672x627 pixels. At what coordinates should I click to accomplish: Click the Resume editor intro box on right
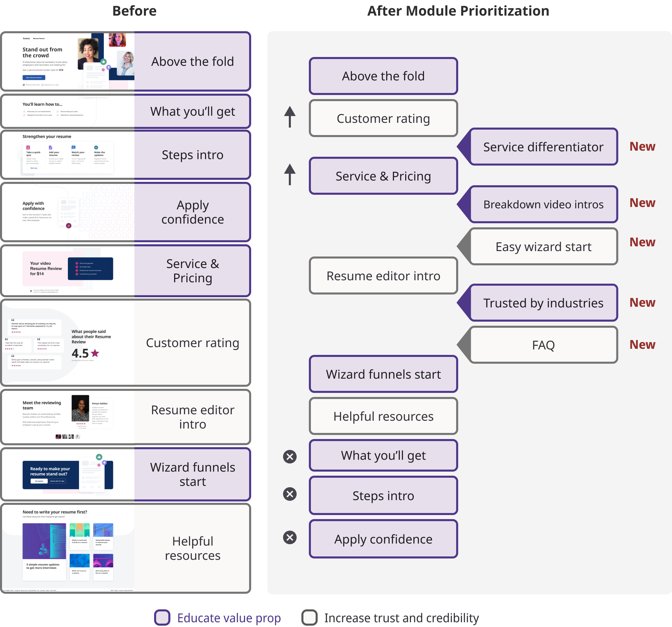point(383,276)
